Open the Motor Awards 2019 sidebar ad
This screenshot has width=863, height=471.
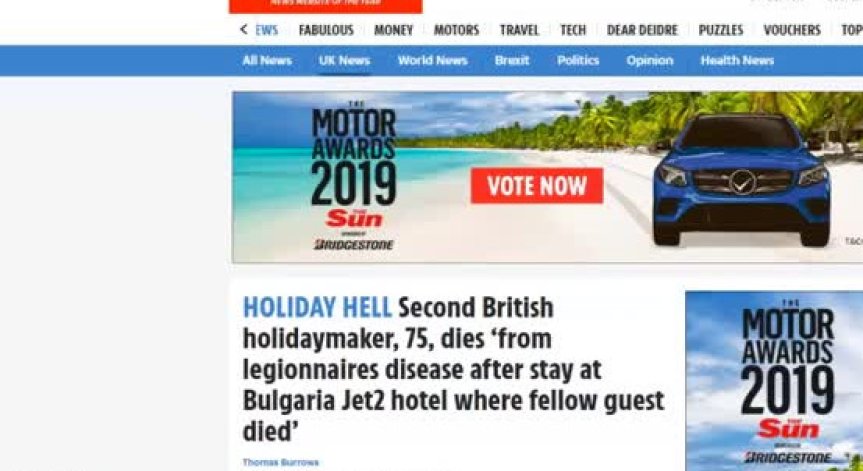[x=774, y=381]
